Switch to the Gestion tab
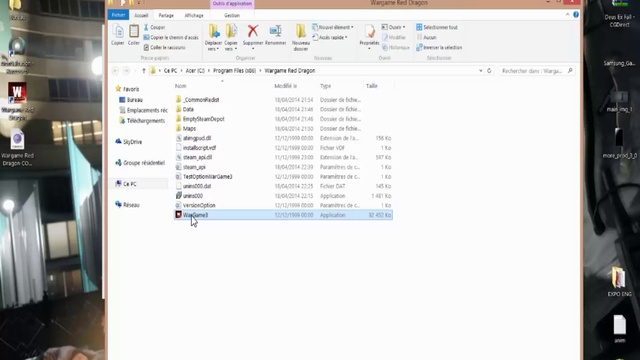Screen dimensions: 640x360 232,16
